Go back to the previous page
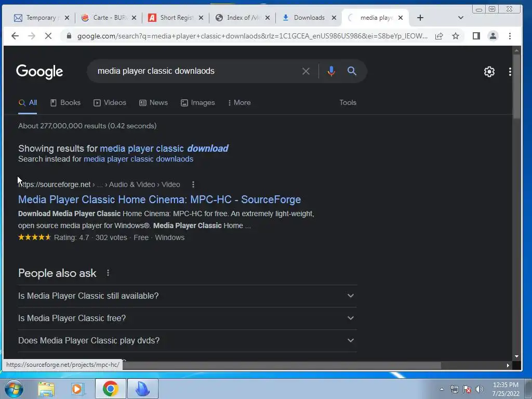532x399 pixels. (15, 36)
